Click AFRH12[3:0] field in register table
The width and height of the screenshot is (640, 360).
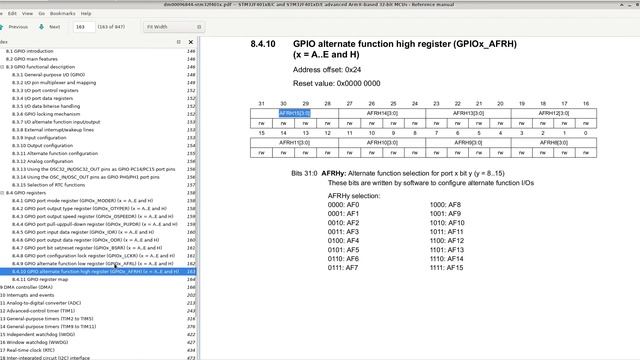click(x=553, y=113)
